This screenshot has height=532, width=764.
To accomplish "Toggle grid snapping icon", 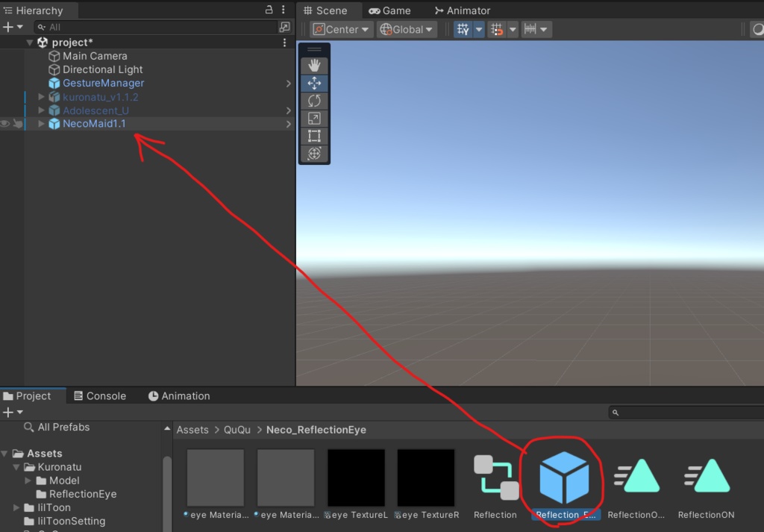I will pyautogui.click(x=497, y=29).
